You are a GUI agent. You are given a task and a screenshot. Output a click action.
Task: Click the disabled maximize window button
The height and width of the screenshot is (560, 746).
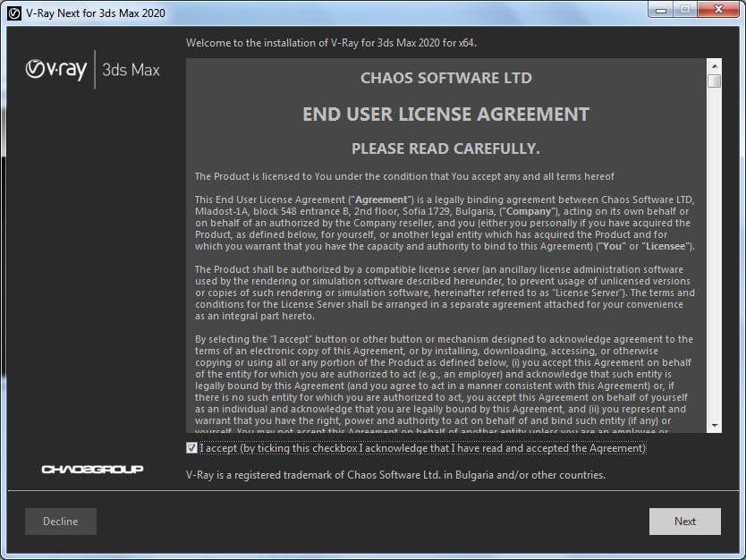point(685,10)
